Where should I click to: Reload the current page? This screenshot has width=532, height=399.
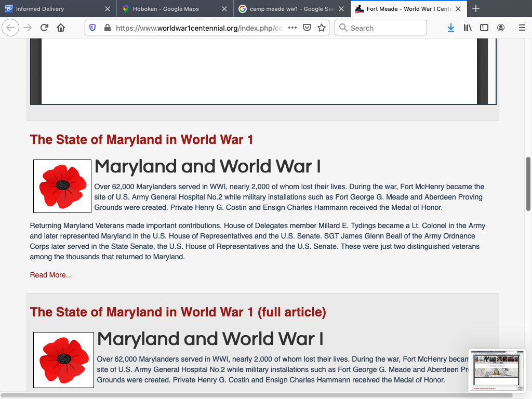point(44,28)
